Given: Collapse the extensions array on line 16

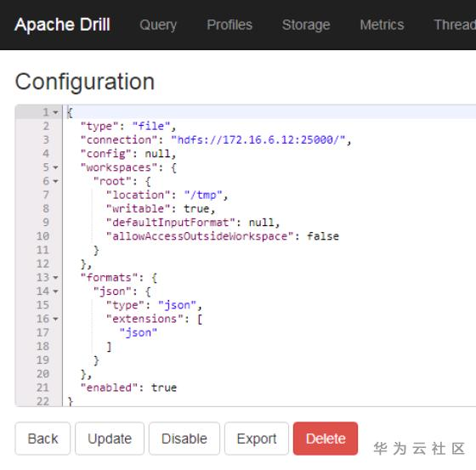Looking at the screenshot, I should [x=55, y=319].
